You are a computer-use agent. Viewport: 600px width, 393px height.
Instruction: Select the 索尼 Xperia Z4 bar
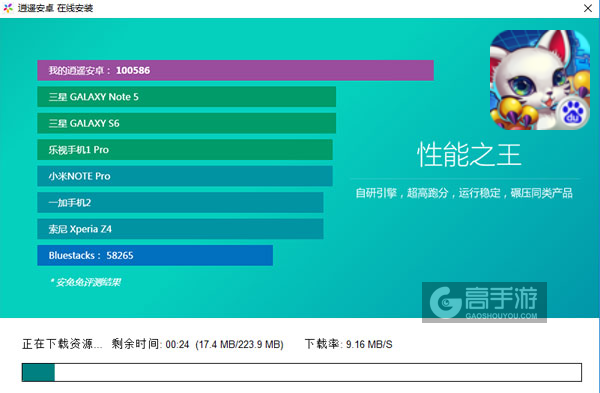pyautogui.click(x=180, y=229)
